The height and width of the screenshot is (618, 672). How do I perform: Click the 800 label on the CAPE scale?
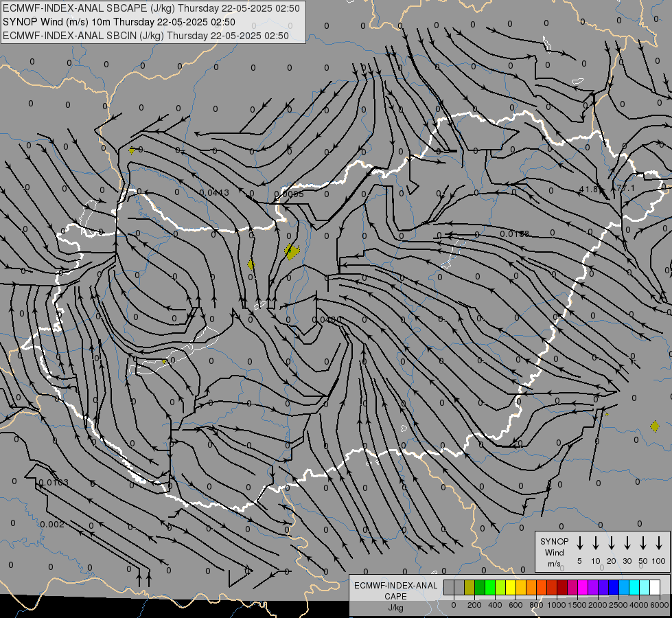[x=536, y=605]
